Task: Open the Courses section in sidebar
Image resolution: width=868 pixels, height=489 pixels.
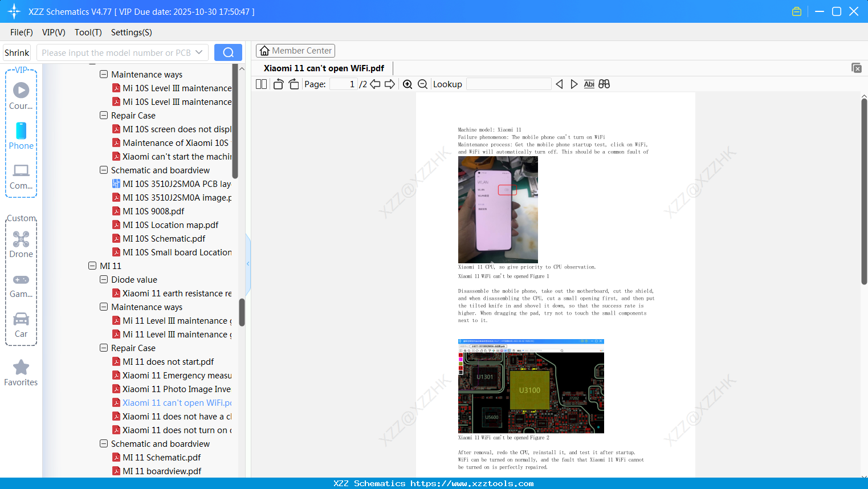Action: [x=21, y=96]
